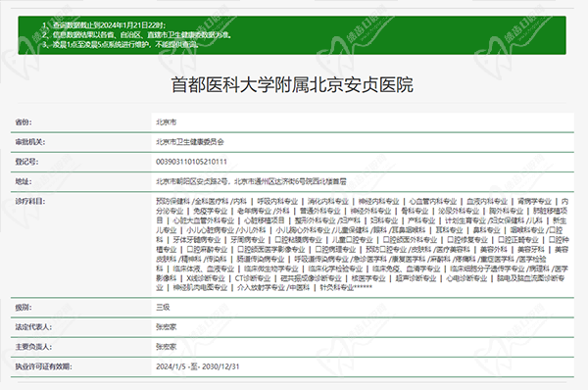Click 张宏家 in the 法定代表人 row
Screen dimensions: 588x390
pos(167,327)
